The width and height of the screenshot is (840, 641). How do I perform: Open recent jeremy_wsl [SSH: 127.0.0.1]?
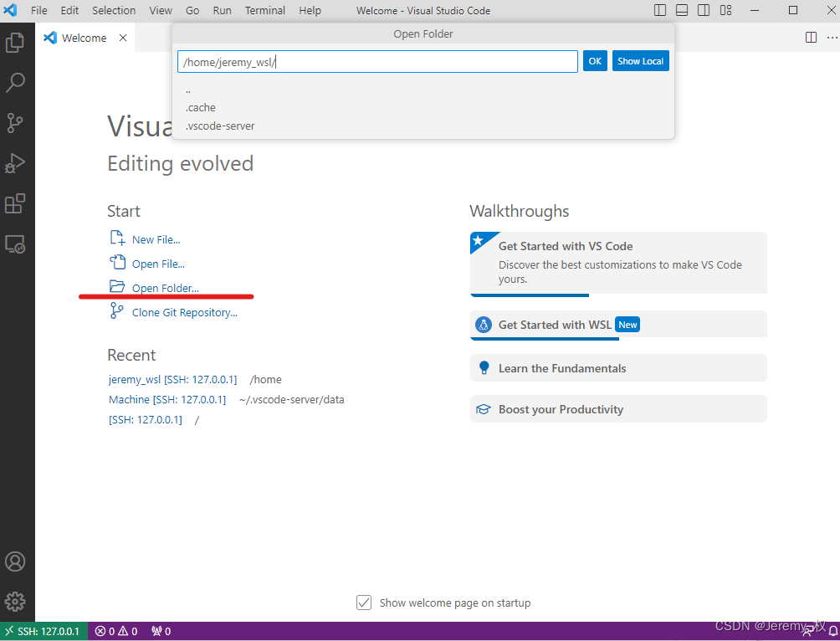(x=172, y=379)
